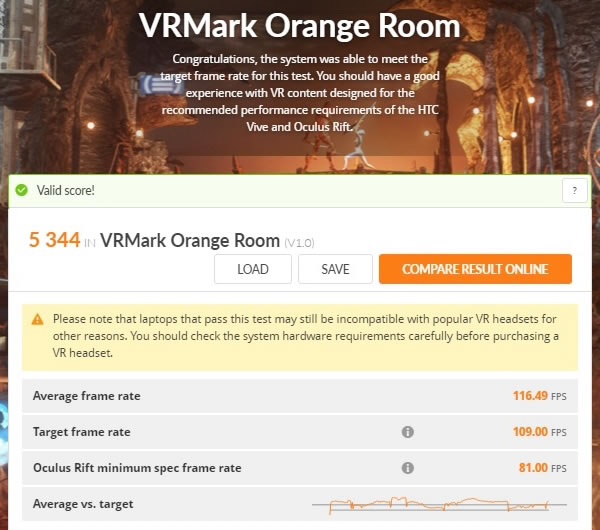The width and height of the screenshot is (600, 530).
Task: Click the Oculus Rift minimum spec row label
Action: [x=137, y=468]
